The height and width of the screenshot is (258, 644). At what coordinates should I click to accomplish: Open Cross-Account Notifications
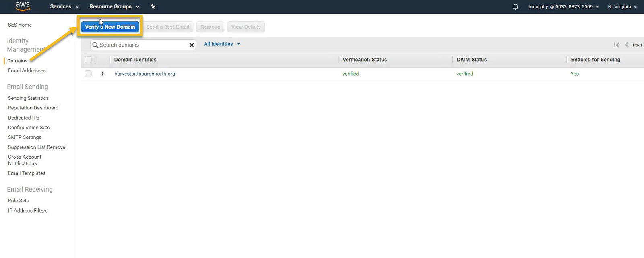25,160
